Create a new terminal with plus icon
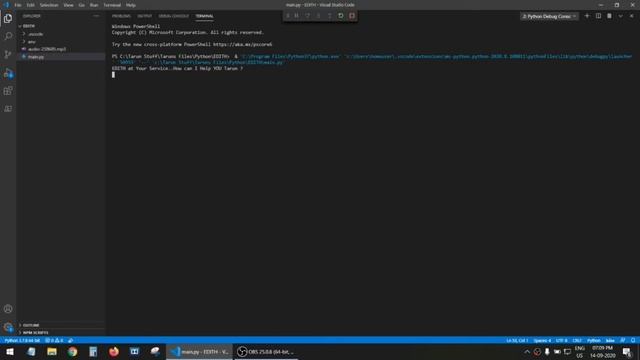 tap(587, 16)
